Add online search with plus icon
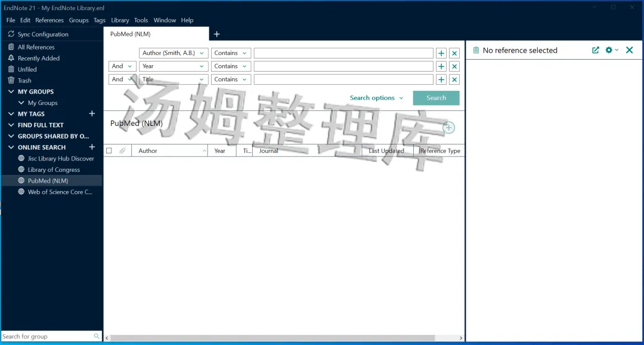 [x=92, y=147]
